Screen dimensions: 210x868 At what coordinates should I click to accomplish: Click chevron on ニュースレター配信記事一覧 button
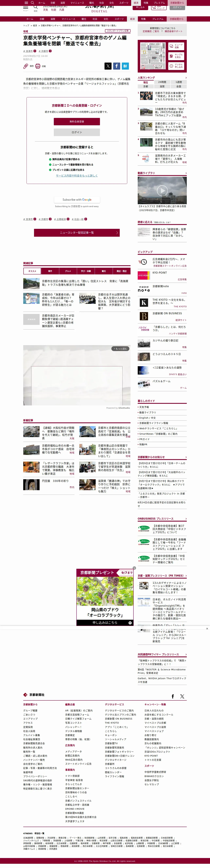(117, 232)
